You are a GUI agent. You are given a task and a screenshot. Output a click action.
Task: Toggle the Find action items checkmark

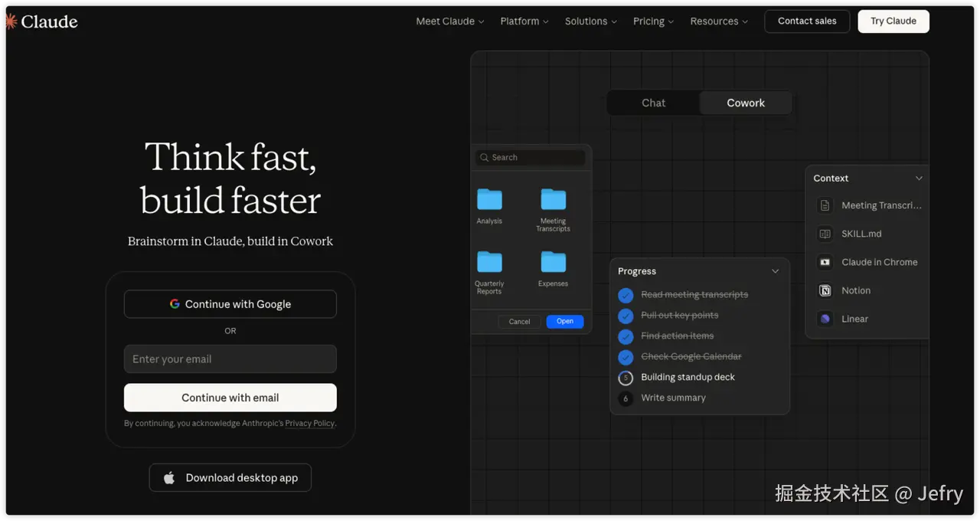tap(626, 336)
